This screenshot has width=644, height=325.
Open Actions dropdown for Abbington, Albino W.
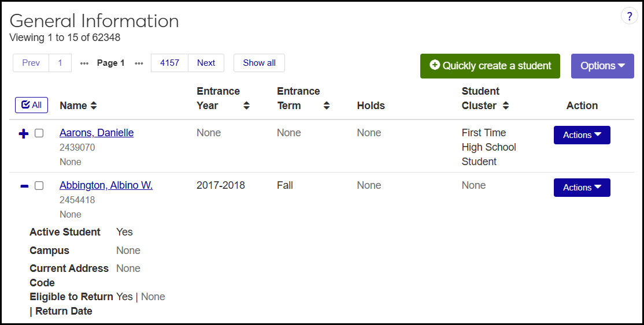(582, 188)
